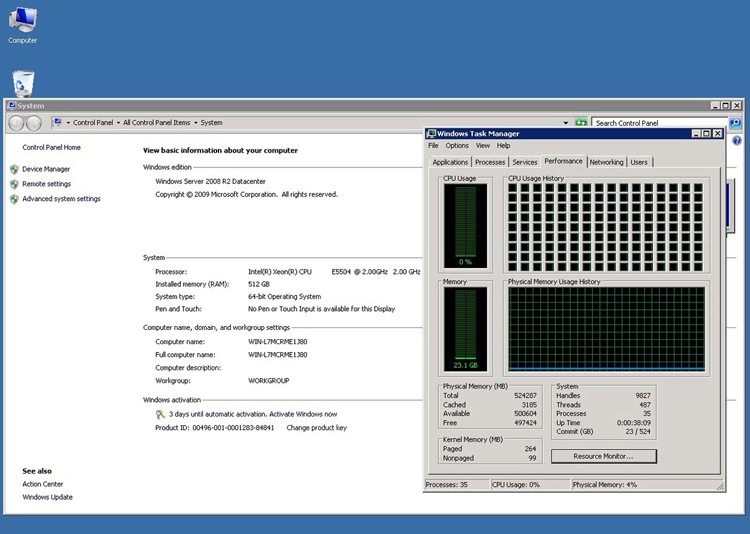
Task: Click the shield icon next to Device Manager
Action: point(14,169)
